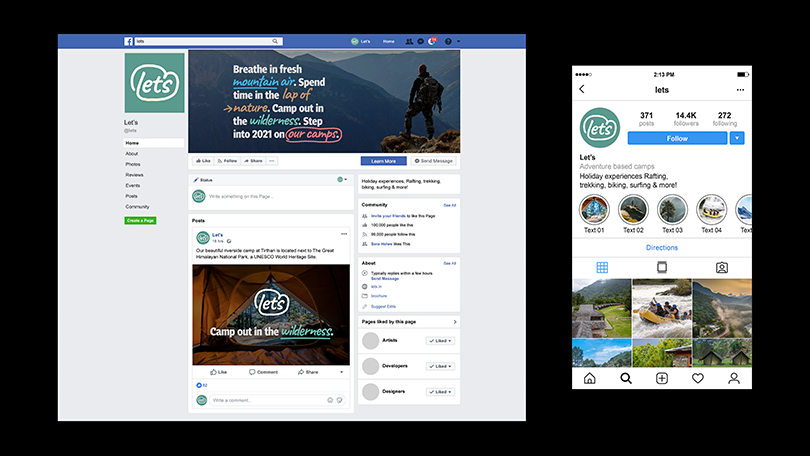Click the Facebook logo icon
810x456 pixels.
[x=128, y=41]
